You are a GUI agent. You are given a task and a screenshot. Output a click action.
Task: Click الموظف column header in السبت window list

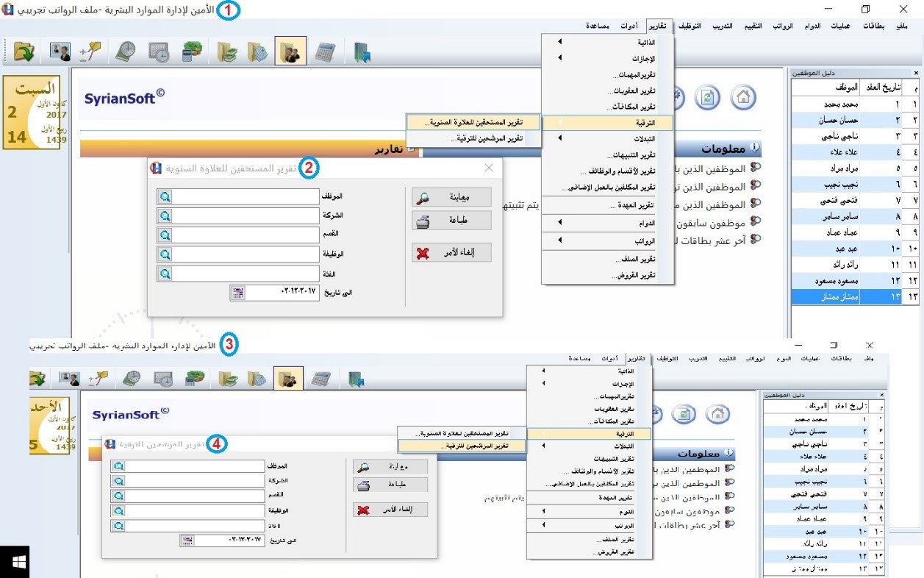[x=826, y=88]
